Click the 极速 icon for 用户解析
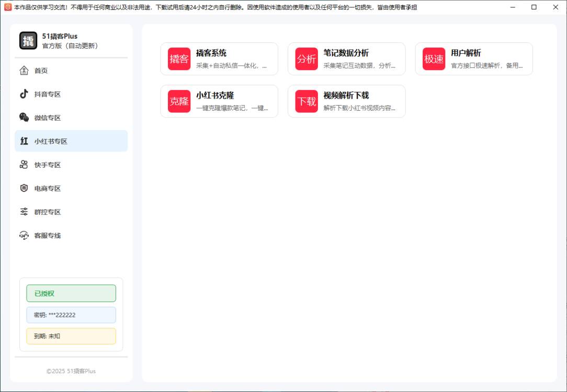This screenshot has width=567, height=392. (434, 59)
